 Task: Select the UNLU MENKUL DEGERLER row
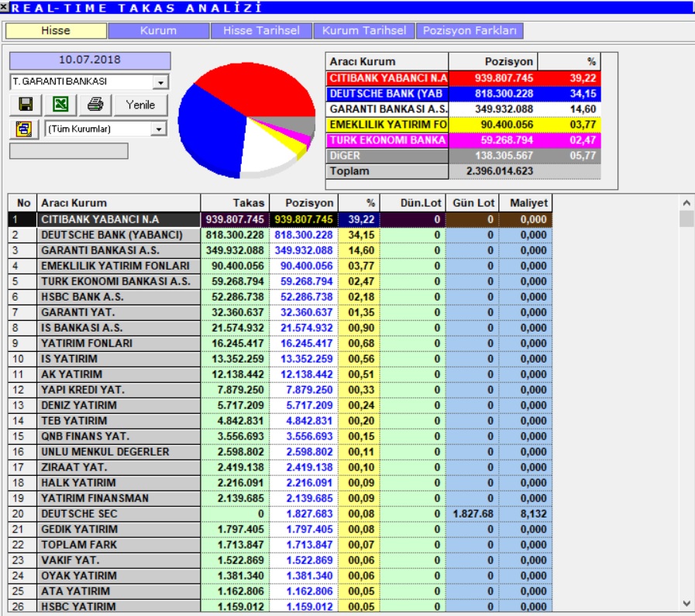(280, 452)
